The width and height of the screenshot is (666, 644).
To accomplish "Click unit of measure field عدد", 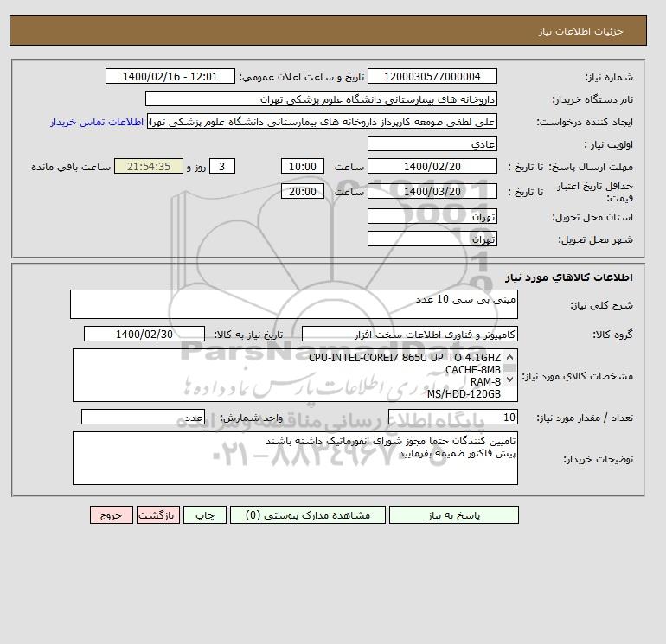I will coord(143,417).
